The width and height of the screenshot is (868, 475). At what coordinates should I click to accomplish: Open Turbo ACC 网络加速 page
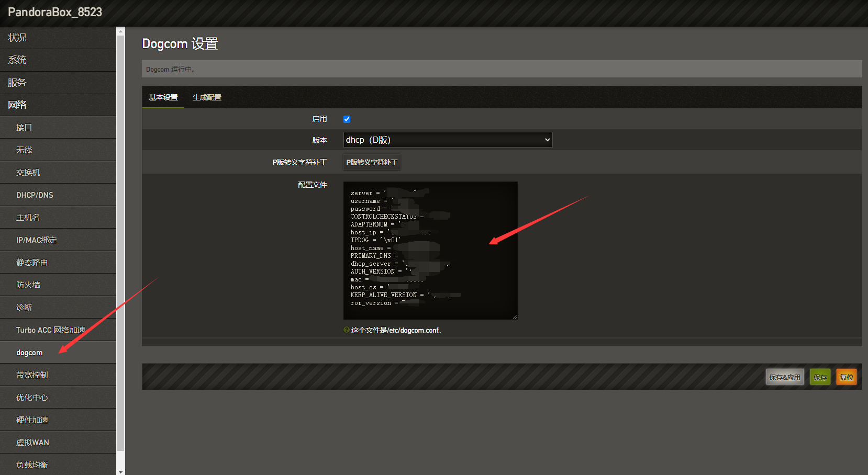click(58, 330)
